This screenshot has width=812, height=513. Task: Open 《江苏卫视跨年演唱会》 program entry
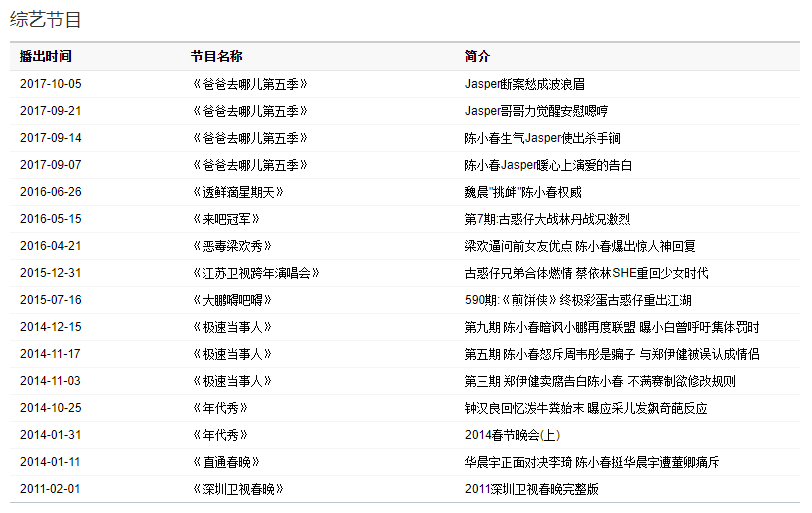[x=256, y=273]
